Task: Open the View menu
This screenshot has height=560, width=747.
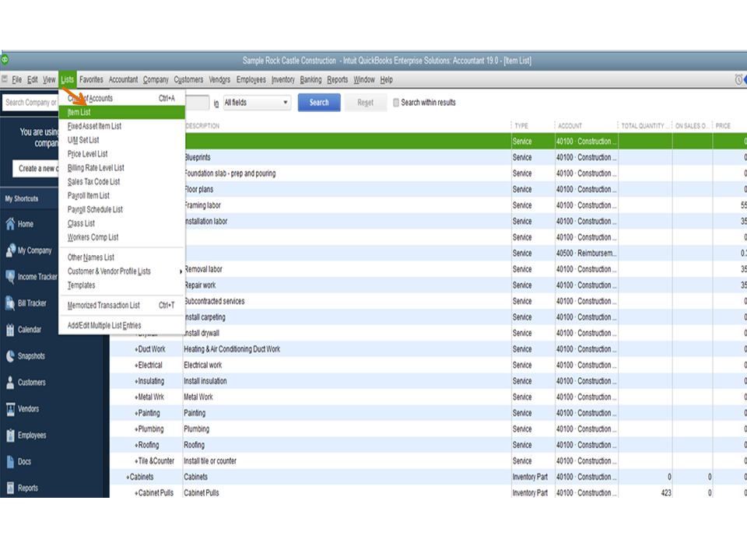Action: pos(49,79)
